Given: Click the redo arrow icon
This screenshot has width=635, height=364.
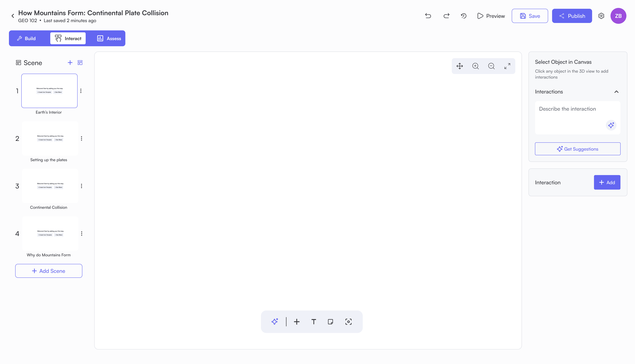Looking at the screenshot, I should (x=446, y=16).
